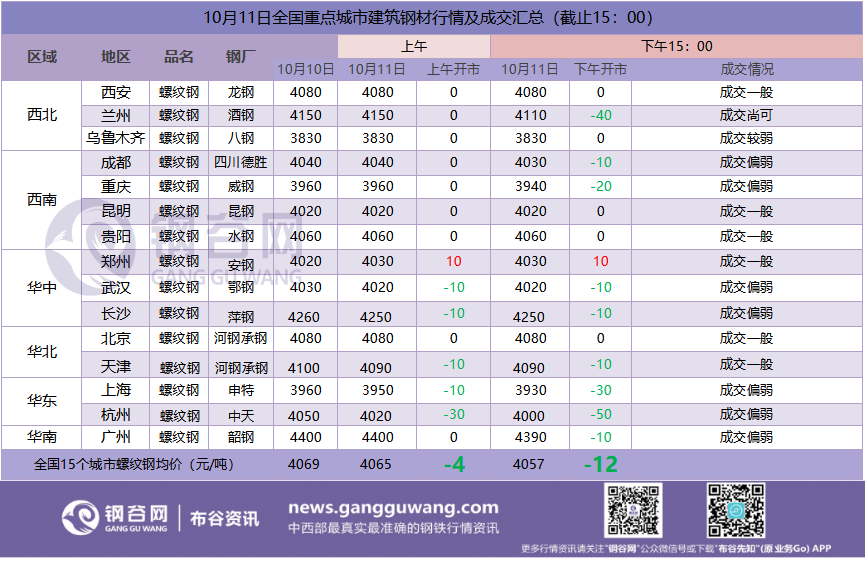Select the 华东 region cell
865x571 pixels.
click(x=42, y=401)
